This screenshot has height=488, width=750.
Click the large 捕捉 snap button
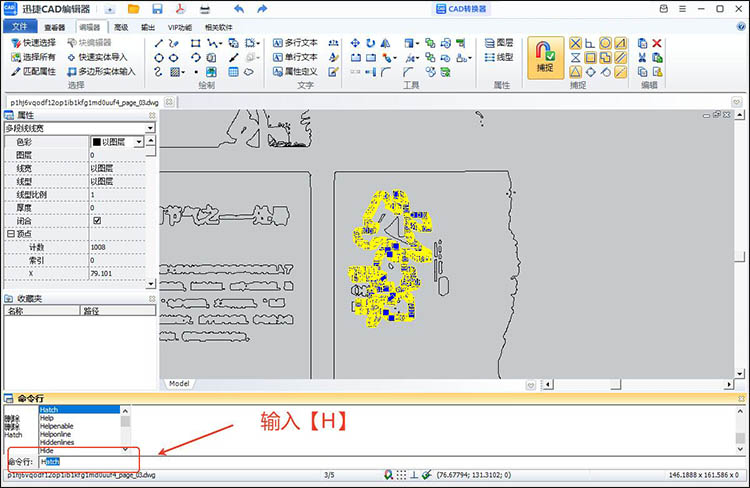(x=543, y=57)
